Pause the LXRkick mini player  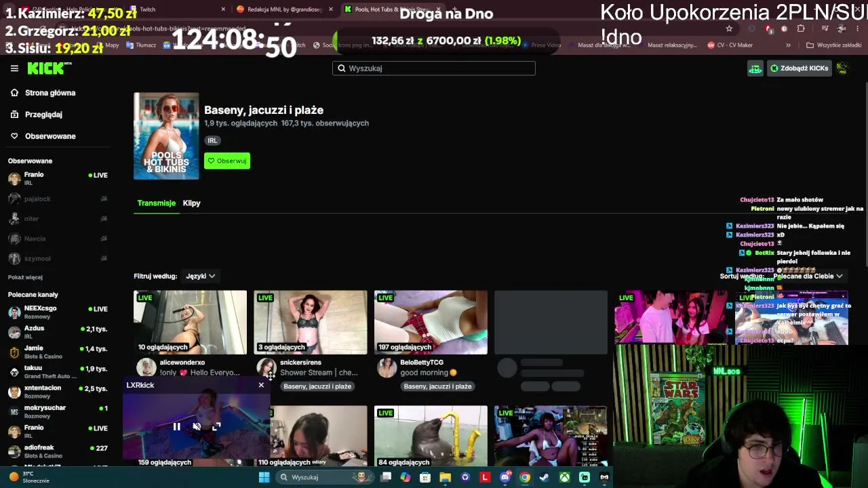176,426
